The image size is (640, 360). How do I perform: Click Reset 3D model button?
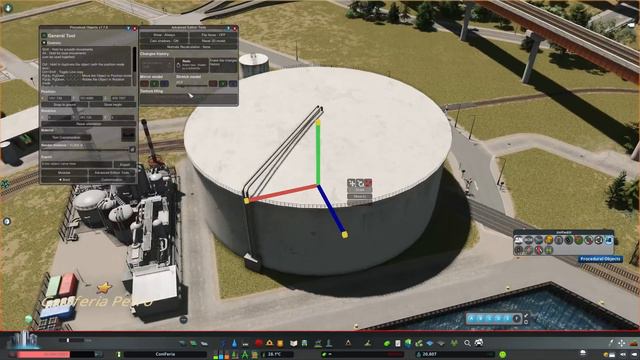point(213,41)
